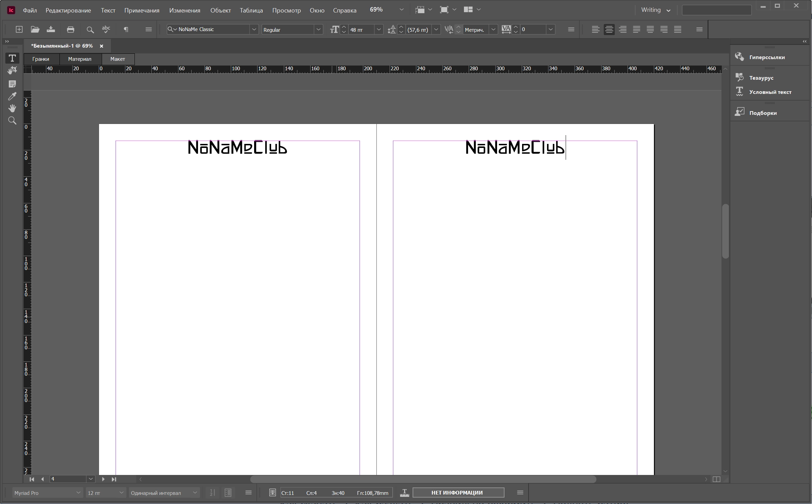Select the Zoom tool in toolbox
This screenshot has width=812, height=504.
pos(12,121)
